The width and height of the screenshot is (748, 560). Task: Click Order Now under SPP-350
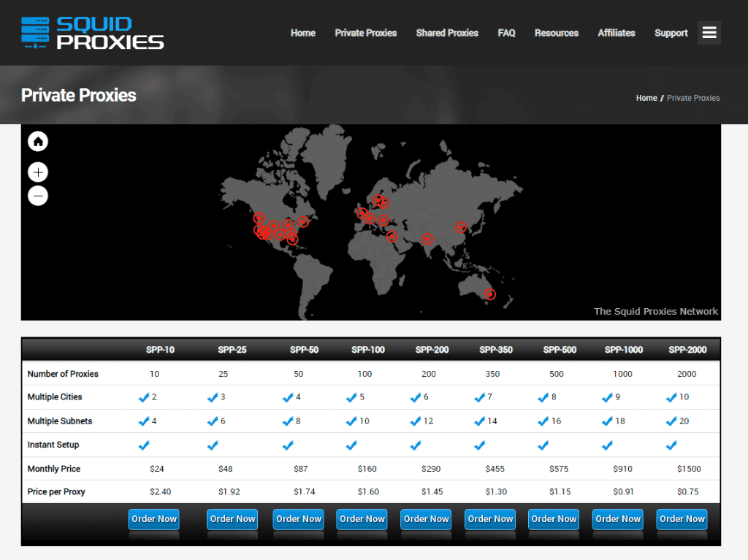coord(490,519)
